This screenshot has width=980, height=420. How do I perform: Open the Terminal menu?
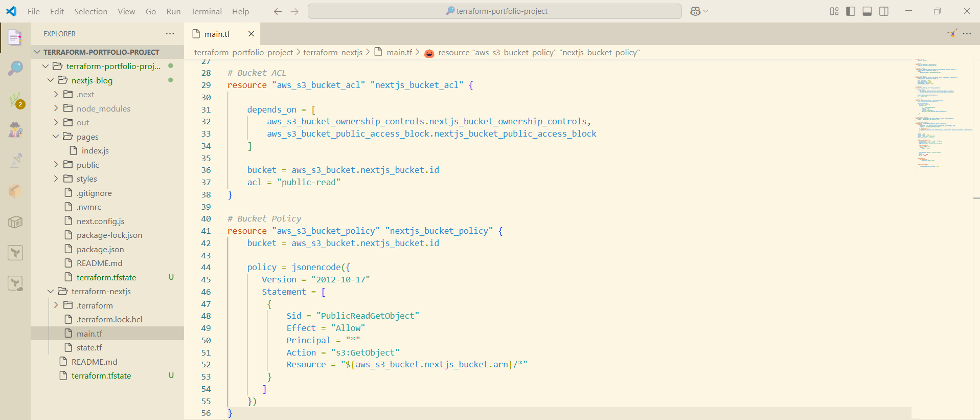point(206,11)
